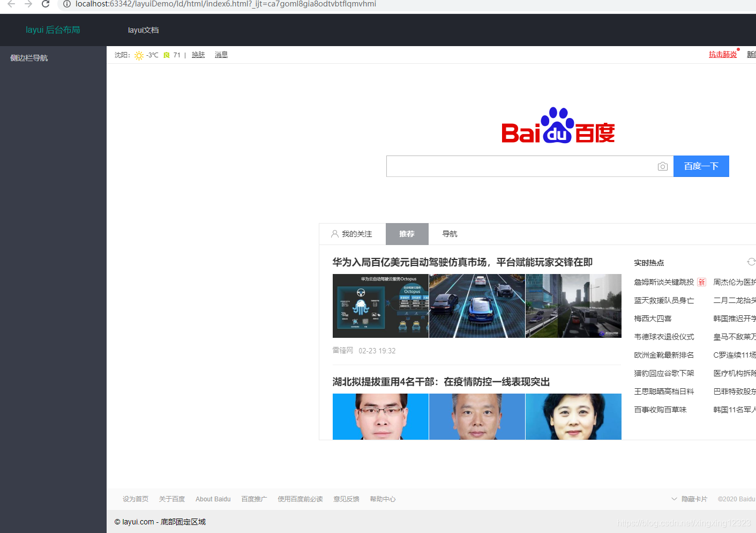
Task: Switch to the 推荐 tab
Action: tap(407, 234)
